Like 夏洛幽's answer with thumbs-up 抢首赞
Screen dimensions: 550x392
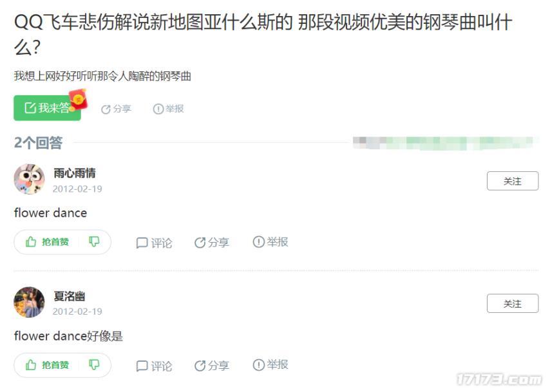[x=47, y=365]
